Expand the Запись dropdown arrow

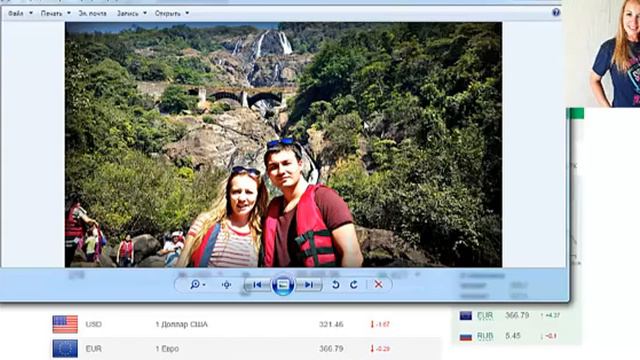(145, 13)
